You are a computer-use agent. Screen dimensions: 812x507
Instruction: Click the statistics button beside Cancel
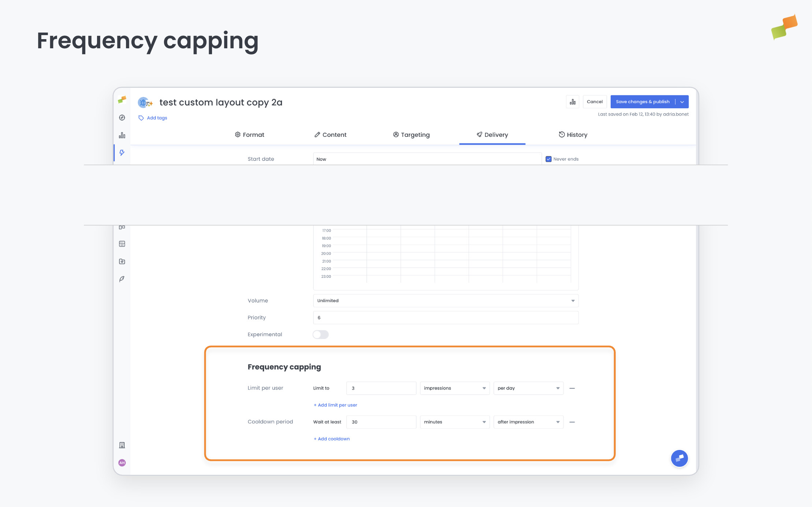point(573,102)
